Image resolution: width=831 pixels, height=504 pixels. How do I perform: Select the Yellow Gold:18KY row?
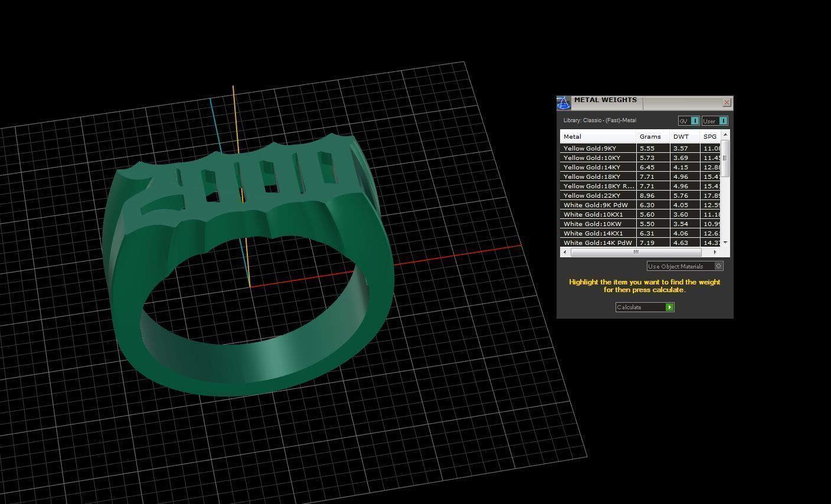tap(640, 176)
